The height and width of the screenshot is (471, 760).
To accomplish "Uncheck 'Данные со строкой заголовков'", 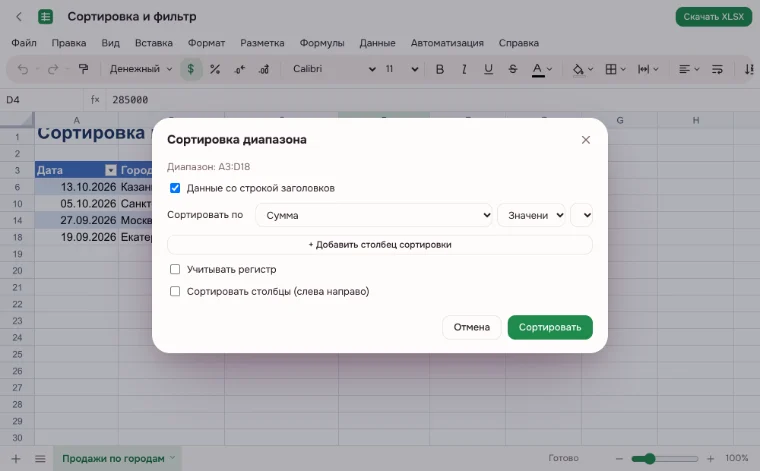I will (175, 188).
